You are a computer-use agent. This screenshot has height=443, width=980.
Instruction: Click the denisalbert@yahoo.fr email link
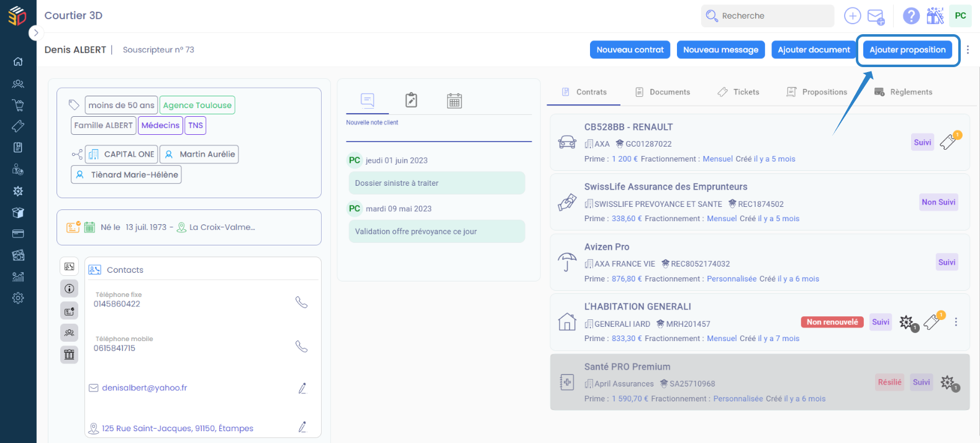click(144, 388)
